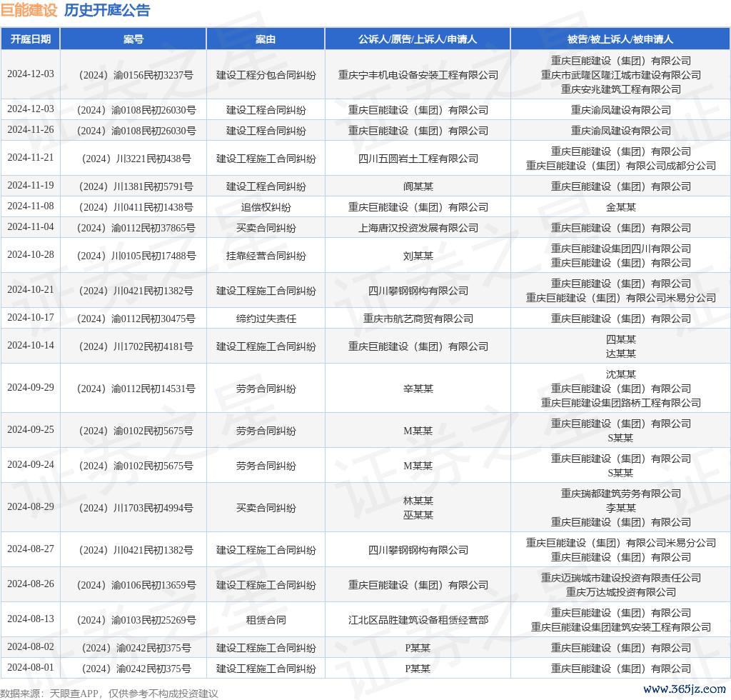Click case number 渝0112民初30475号
The image size is (731, 700).
click(136, 319)
